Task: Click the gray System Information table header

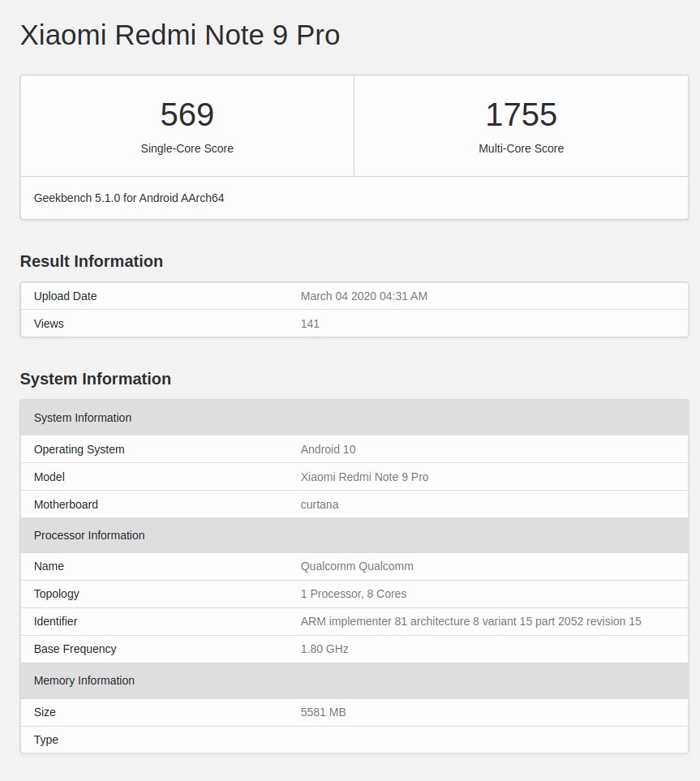Action: [354, 418]
